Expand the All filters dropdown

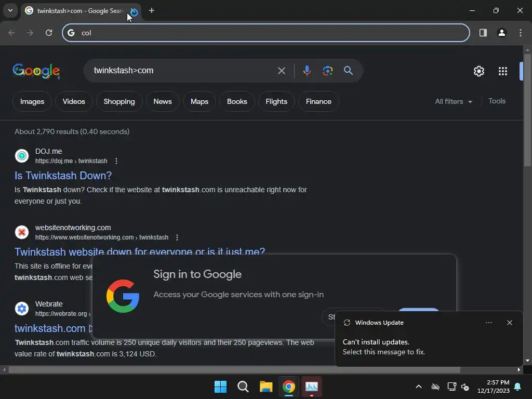pos(453,101)
